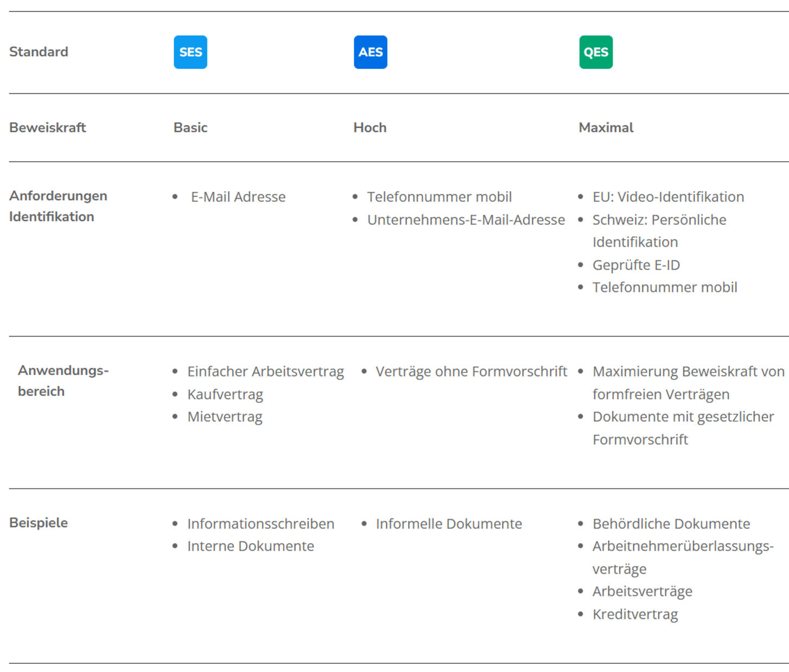Image resolution: width=789 pixels, height=672 pixels.
Task: Click the "Verträge ohne Formvorschrift" entry
Action: [471, 372]
